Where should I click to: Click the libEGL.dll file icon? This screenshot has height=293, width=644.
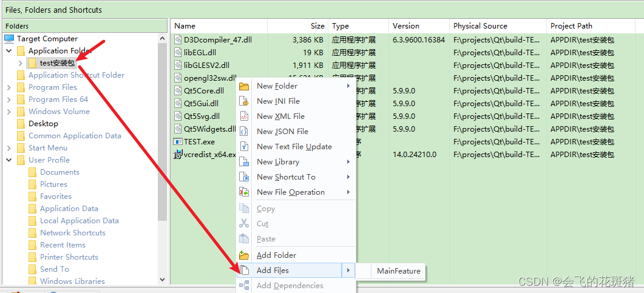click(177, 53)
